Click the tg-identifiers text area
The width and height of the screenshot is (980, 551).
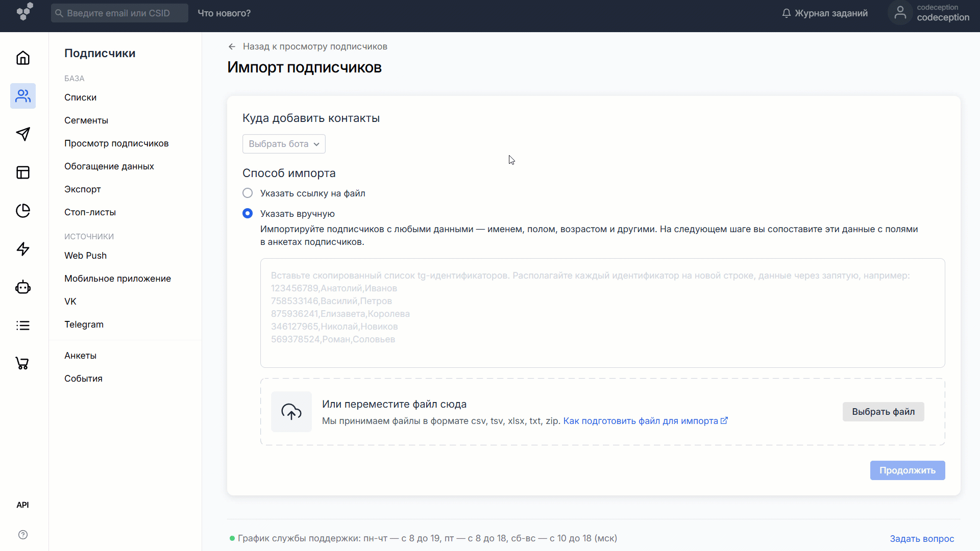click(x=602, y=313)
